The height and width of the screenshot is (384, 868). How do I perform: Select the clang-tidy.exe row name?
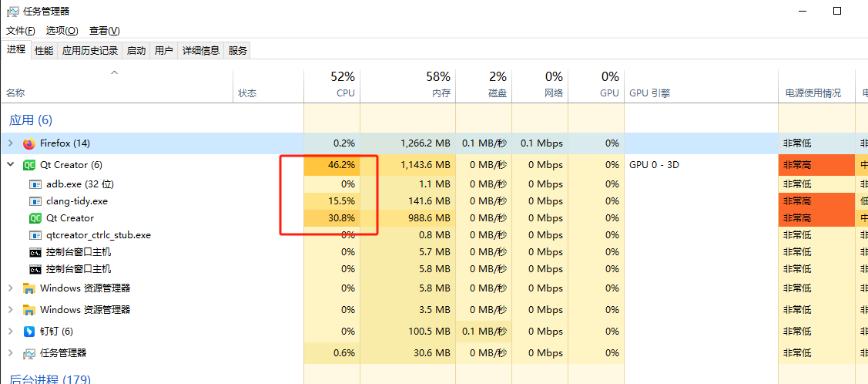point(76,201)
